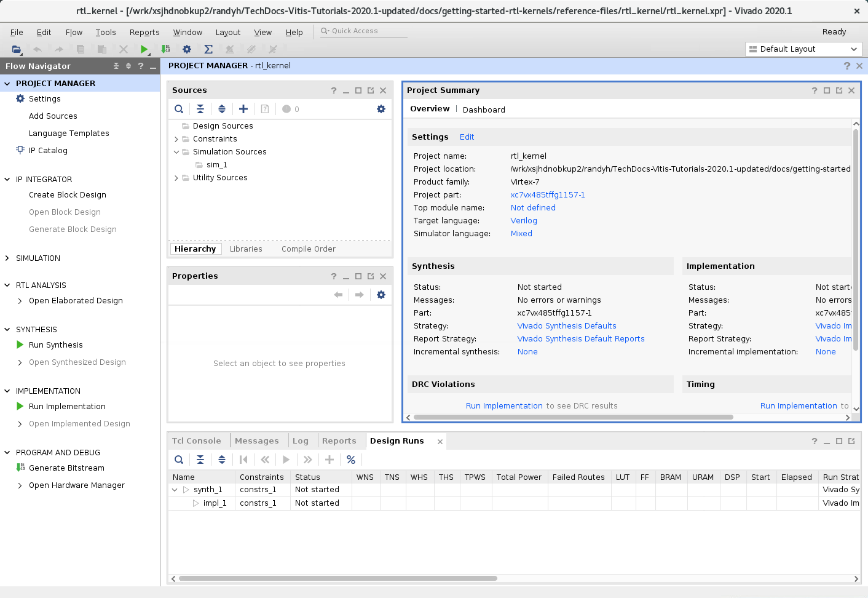The width and height of the screenshot is (868, 598).
Task: Collapse all Design Runs rows
Action: [200, 460]
